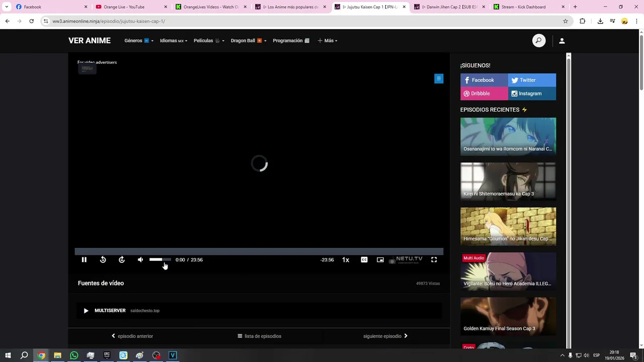Screen dimensions: 644x362
Task: Open the browser extensions puzzle icon
Action: (583, 21)
